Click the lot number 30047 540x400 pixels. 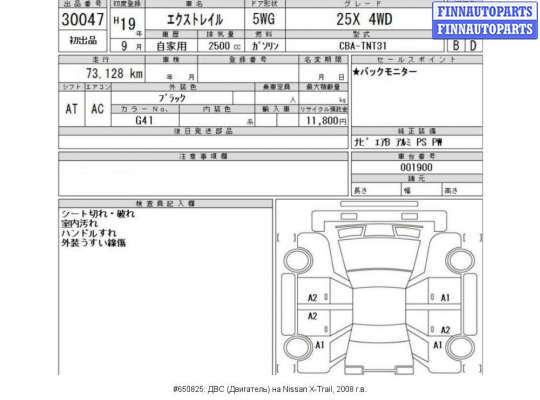click(83, 19)
